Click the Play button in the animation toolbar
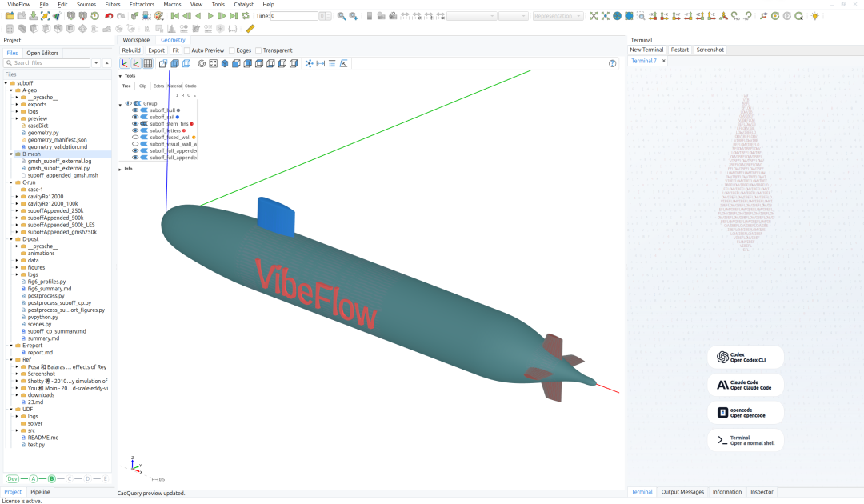 point(210,16)
